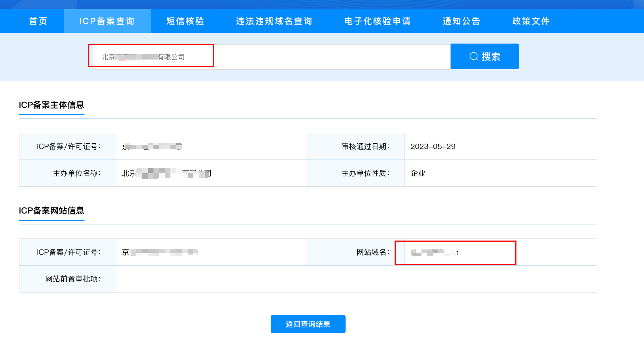Click the 主办单位名称 company value cell
This screenshot has width=644, height=338.
click(x=166, y=173)
